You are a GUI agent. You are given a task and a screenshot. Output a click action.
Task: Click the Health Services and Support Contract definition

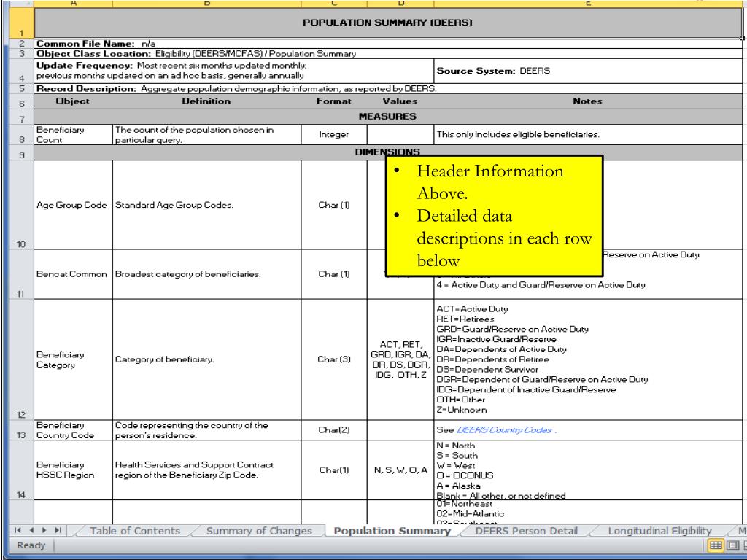pos(206,470)
